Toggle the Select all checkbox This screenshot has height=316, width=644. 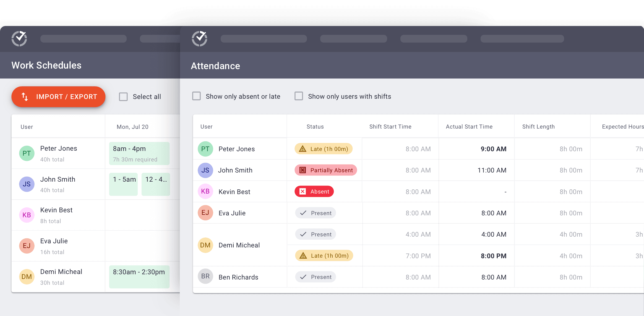click(123, 97)
